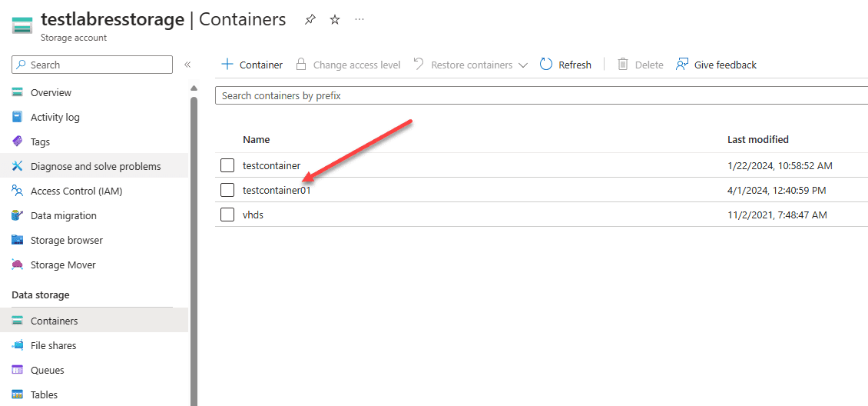Open File shares menu item
The height and width of the screenshot is (406, 868).
53,345
